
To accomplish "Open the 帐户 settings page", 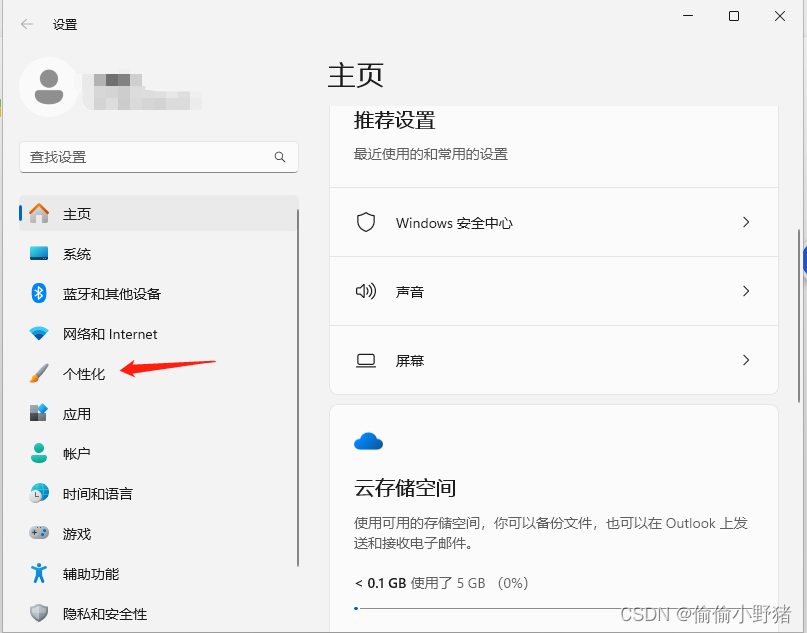I will point(159,453).
